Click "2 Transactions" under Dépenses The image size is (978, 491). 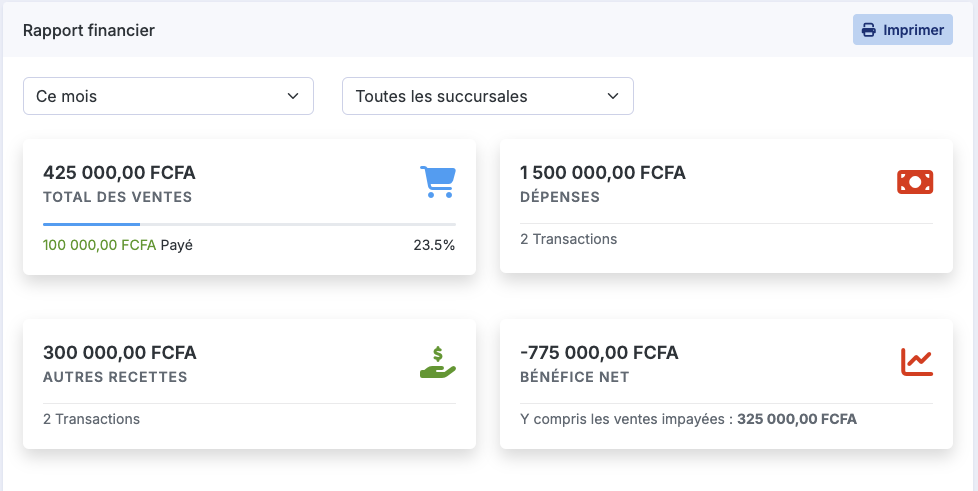point(568,239)
